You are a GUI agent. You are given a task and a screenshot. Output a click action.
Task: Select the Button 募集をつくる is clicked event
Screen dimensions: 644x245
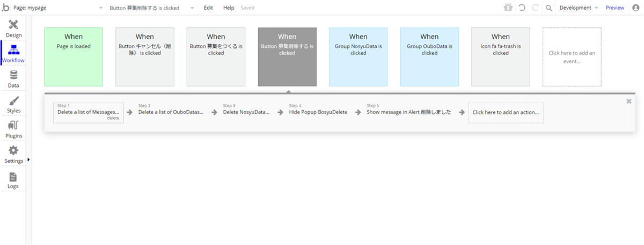click(216, 57)
